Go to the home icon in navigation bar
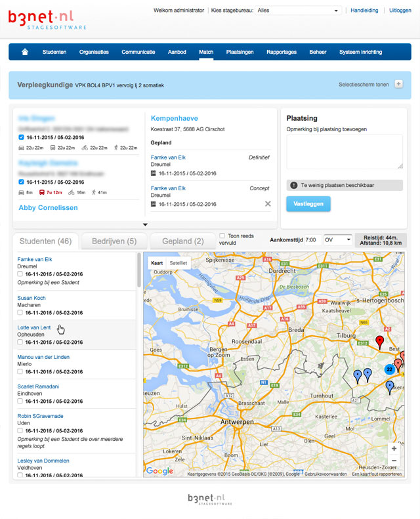 25,52
